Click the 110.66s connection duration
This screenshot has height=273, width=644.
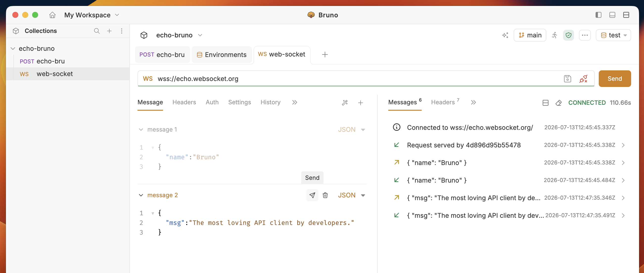620,103
